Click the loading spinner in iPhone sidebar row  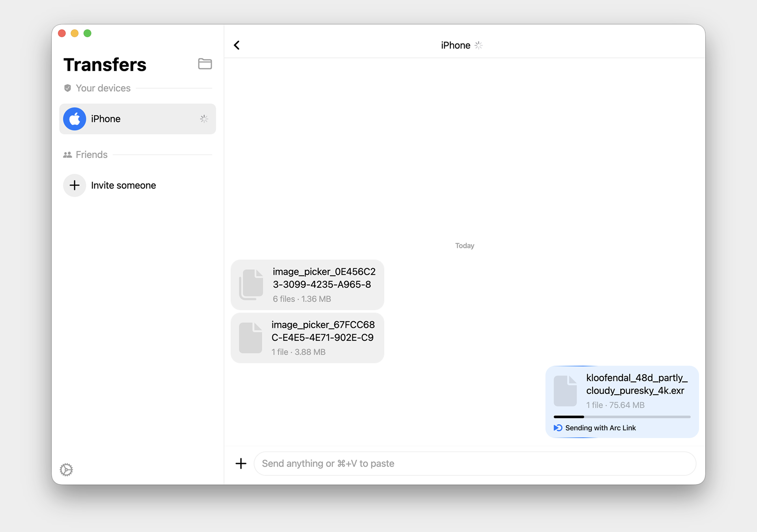tap(204, 119)
